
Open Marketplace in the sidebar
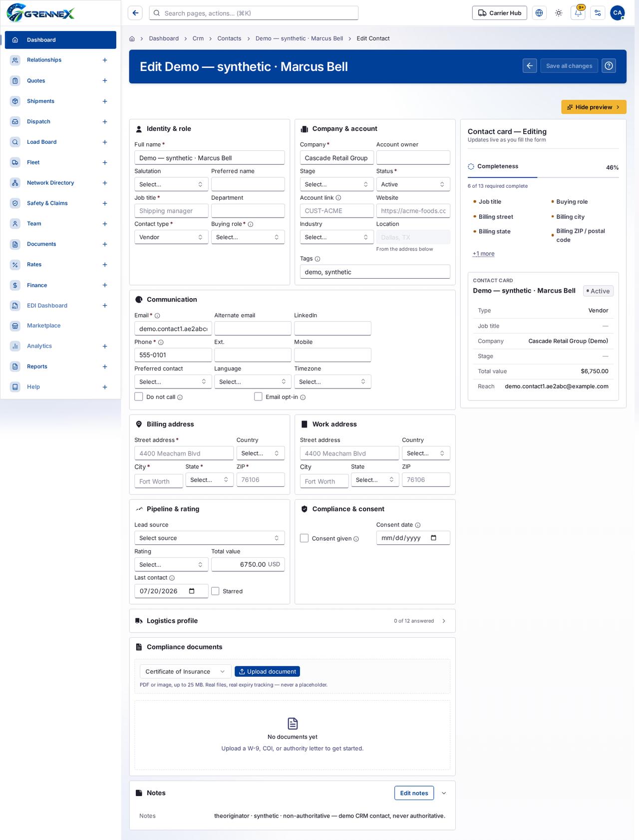point(60,326)
